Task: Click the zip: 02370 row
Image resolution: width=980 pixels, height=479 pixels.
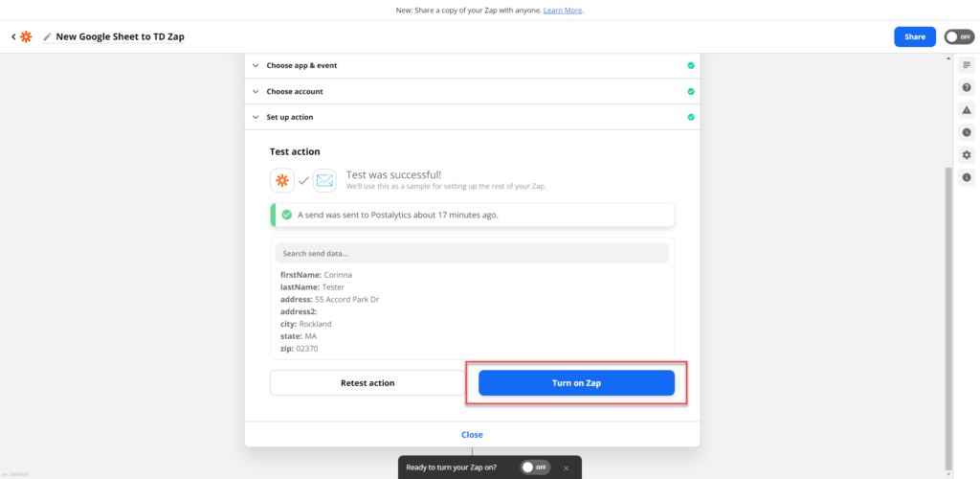Action: [x=299, y=349]
